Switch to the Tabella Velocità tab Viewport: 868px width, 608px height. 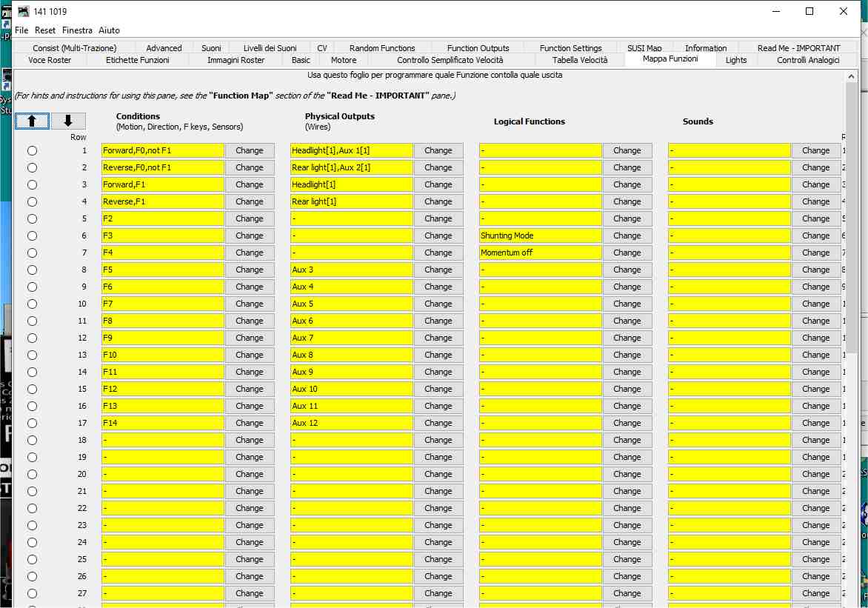(579, 60)
